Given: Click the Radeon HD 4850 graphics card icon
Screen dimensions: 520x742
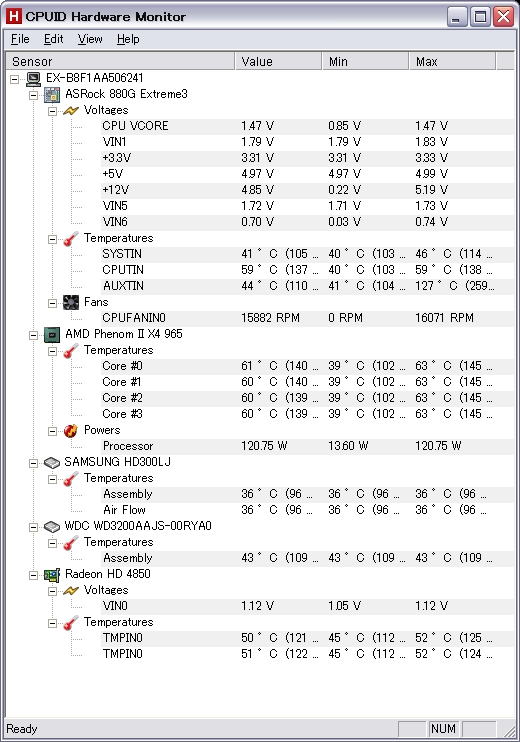Looking at the screenshot, I should (52, 574).
